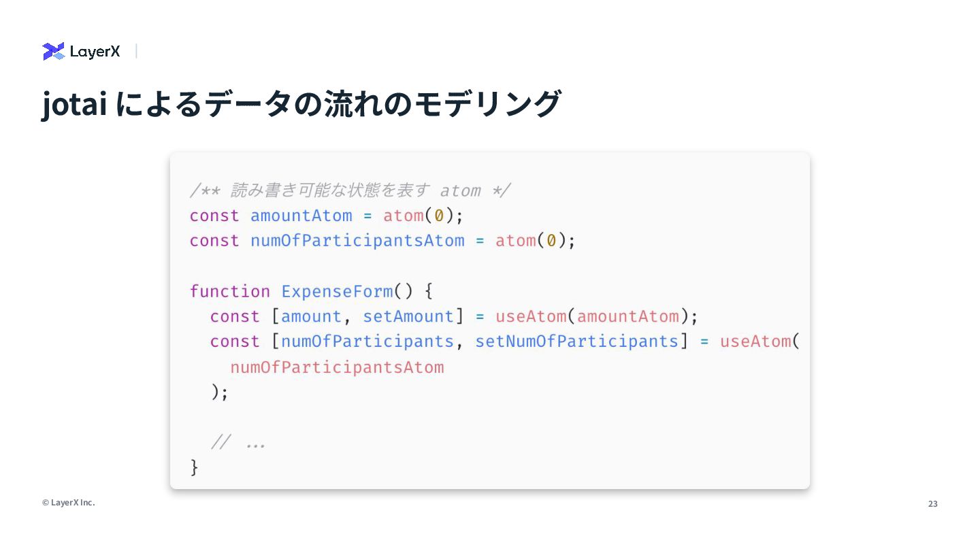Select the slide title starting with jotai

(x=301, y=104)
